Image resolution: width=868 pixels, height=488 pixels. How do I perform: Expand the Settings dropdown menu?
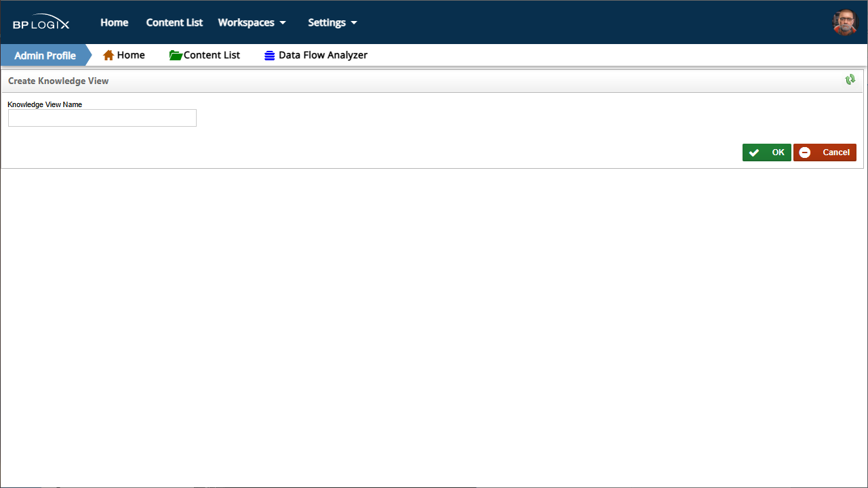click(x=332, y=22)
